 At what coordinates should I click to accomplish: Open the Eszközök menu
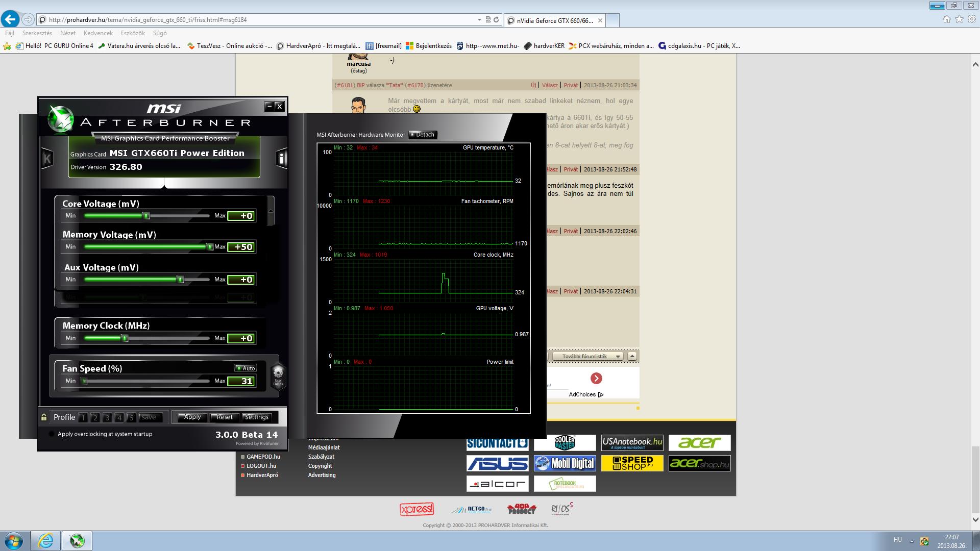click(133, 33)
